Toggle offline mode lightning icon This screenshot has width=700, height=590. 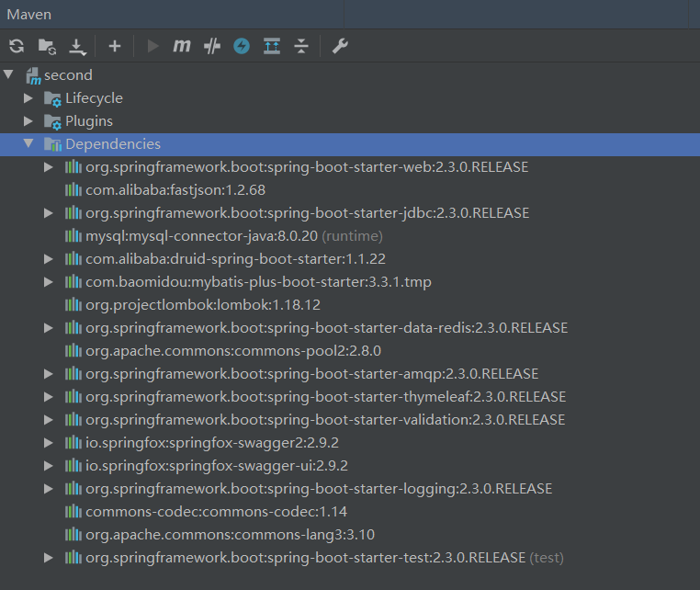pos(242,46)
